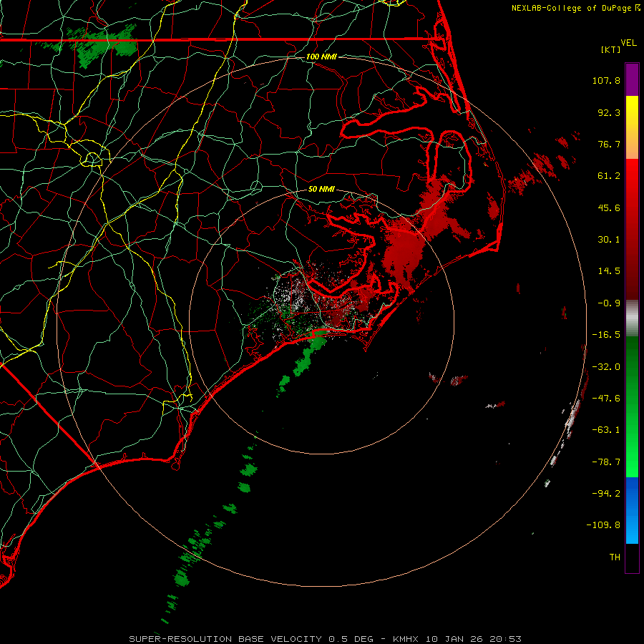Click the 61.2 scale value label
Viewport: 644px width, 644px height.
pyautogui.click(x=609, y=176)
